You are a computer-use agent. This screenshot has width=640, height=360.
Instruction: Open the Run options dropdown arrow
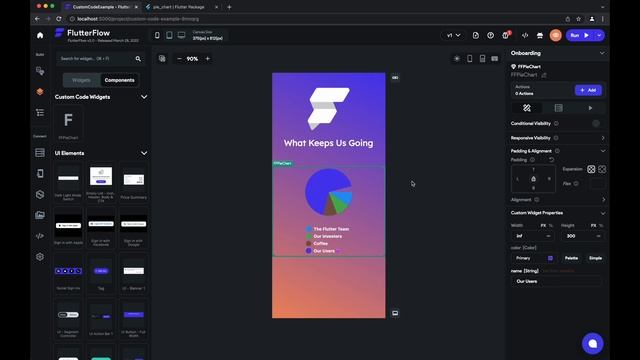click(x=599, y=36)
